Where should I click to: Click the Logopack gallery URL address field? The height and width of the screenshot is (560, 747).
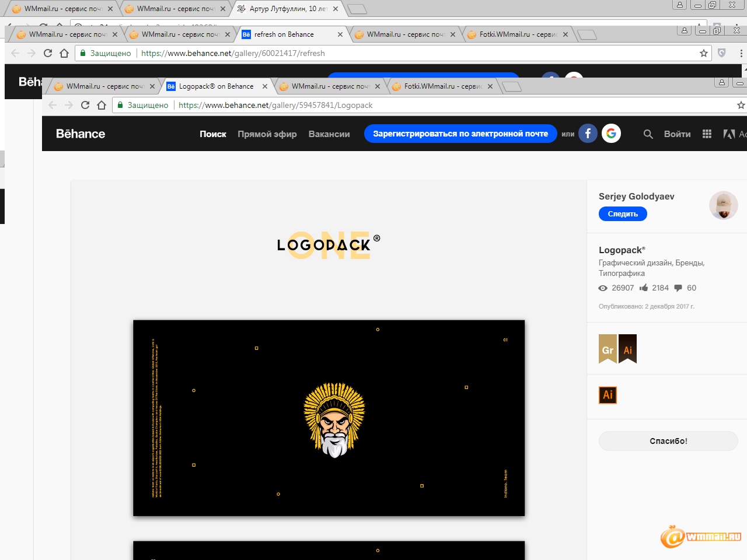click(x=426, y=105)
